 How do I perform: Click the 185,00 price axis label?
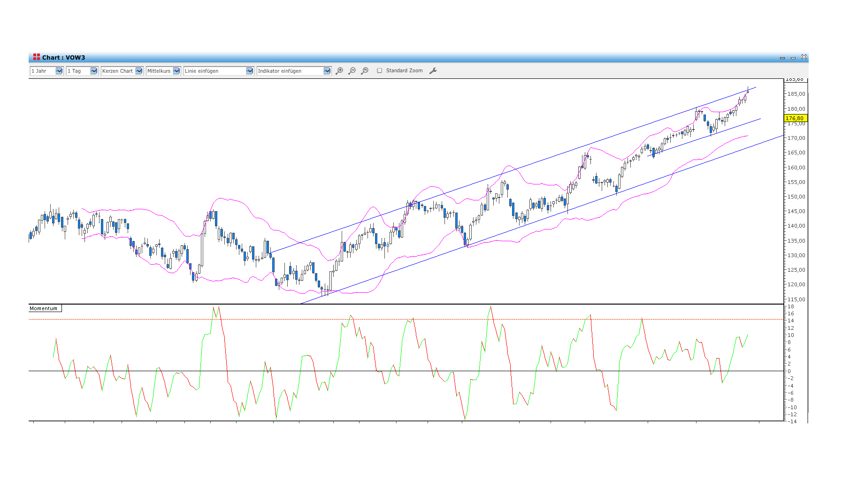[x=796, y=94]
